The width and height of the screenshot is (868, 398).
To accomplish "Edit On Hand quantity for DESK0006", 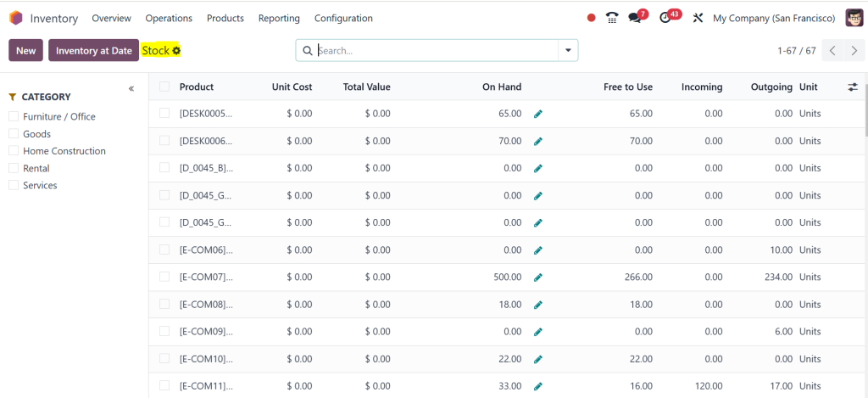I will coord(538,142).
